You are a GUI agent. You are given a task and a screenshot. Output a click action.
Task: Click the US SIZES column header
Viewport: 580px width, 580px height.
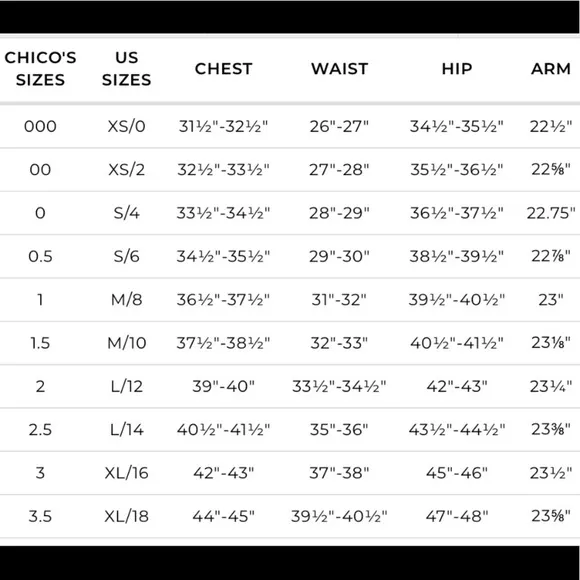pos(127,69)
